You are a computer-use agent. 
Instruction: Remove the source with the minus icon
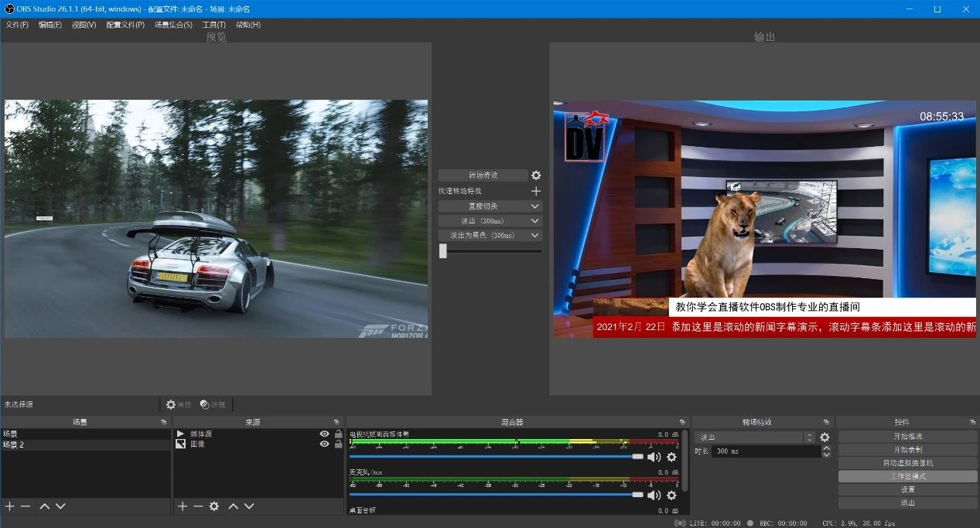(198, 506)
